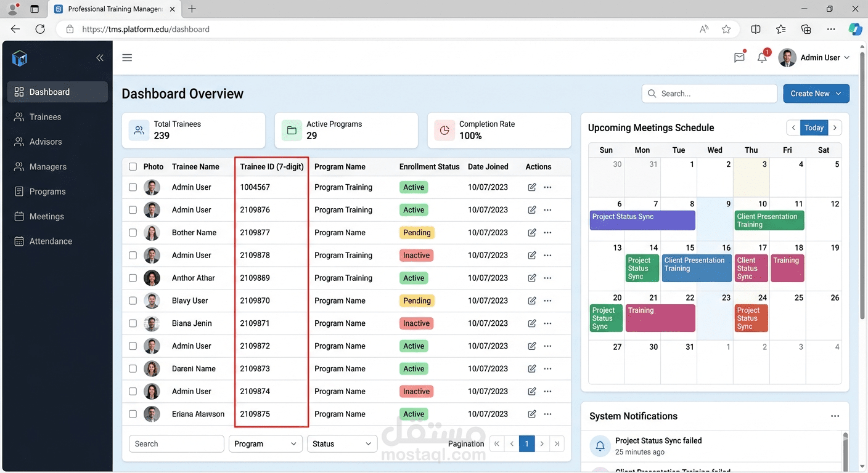Image resolution: width=868 pixels, height=473 pixels.
Task: Click Pending status for ID 2109877
Action: [417, 233]
